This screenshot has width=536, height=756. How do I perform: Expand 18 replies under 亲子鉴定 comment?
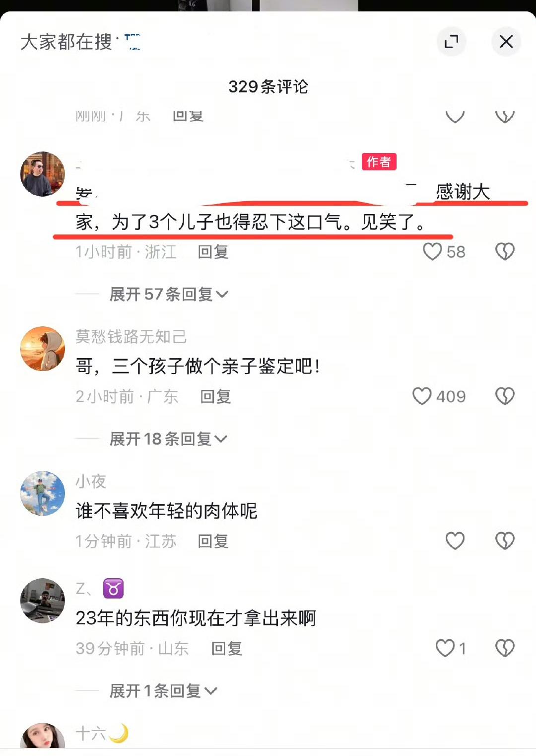click(x=168, y=439)
